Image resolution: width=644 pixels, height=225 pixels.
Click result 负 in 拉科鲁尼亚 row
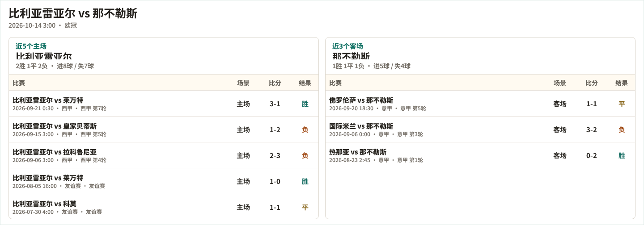pyautogui.click(x=305, y=156)
